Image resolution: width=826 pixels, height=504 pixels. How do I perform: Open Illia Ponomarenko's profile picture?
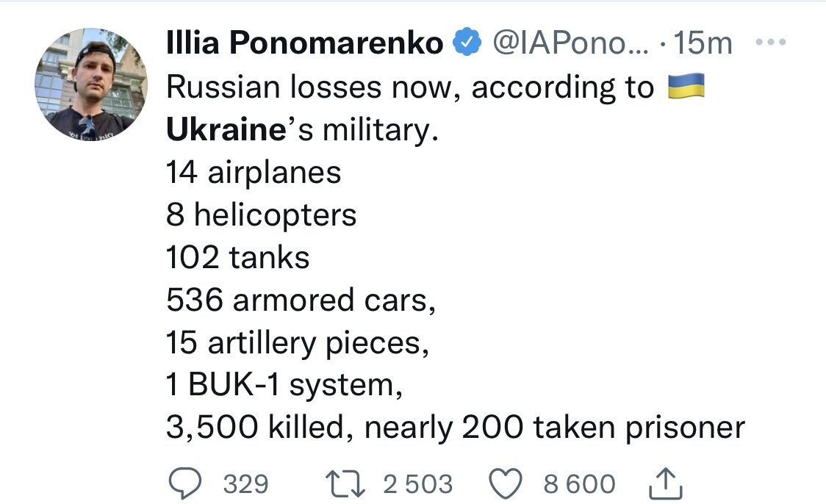pos(91,84)
